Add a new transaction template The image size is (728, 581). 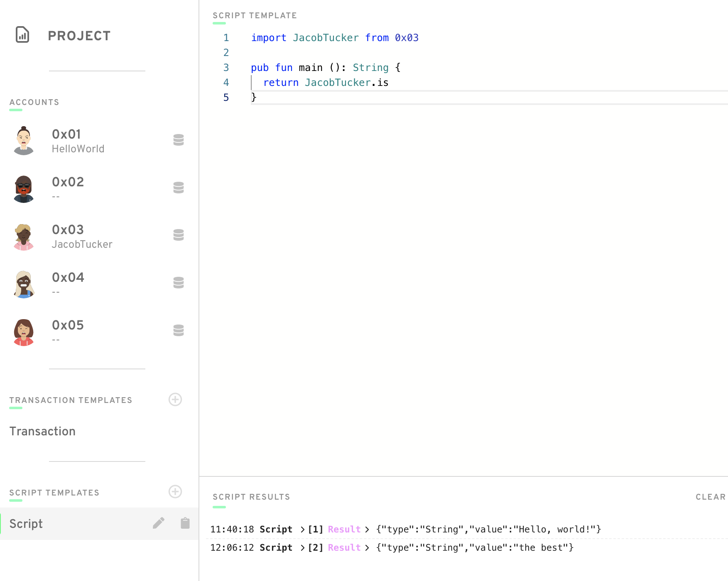point(175,400)
